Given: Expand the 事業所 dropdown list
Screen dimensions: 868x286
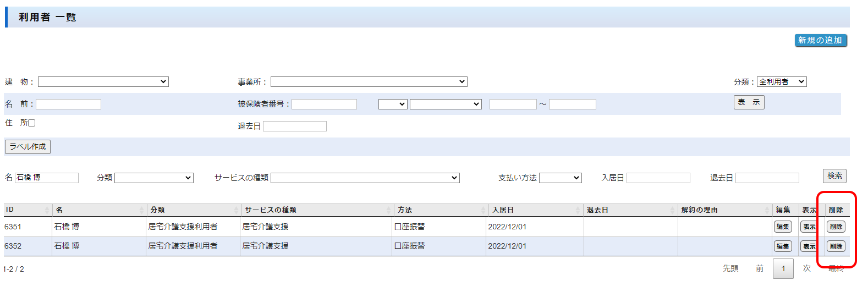Looking at the screenshot, I should (x=369, y=82).
